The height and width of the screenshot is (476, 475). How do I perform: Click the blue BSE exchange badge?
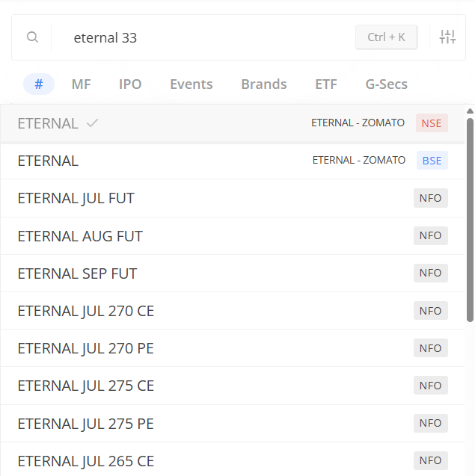[432, 161]
